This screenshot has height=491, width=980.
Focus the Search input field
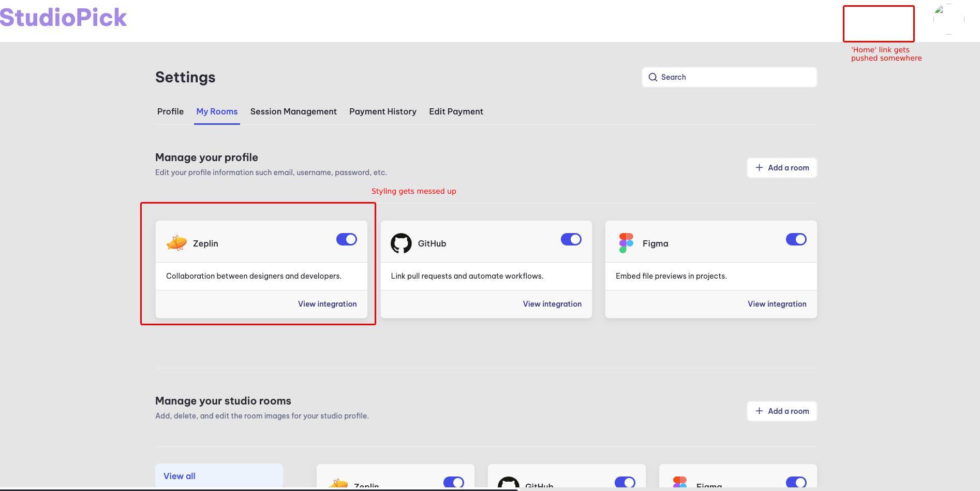pos(730,77)
